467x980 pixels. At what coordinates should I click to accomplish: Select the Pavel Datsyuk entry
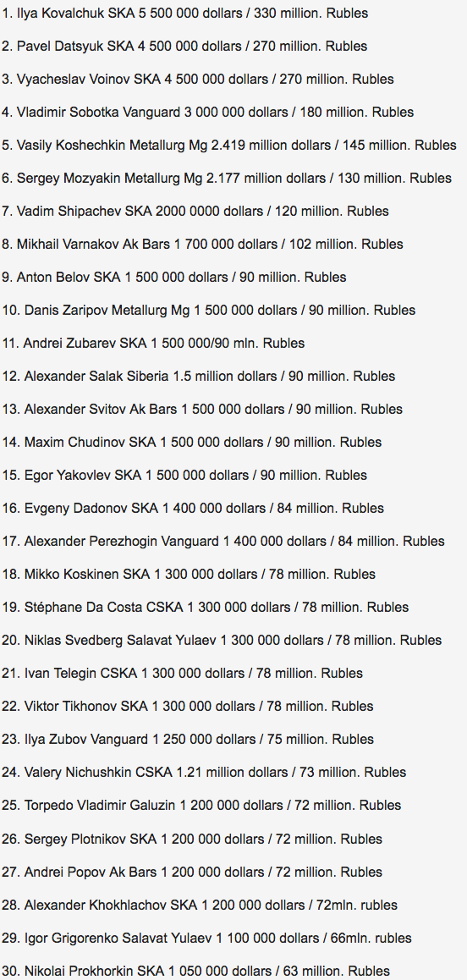pos(185,47)
